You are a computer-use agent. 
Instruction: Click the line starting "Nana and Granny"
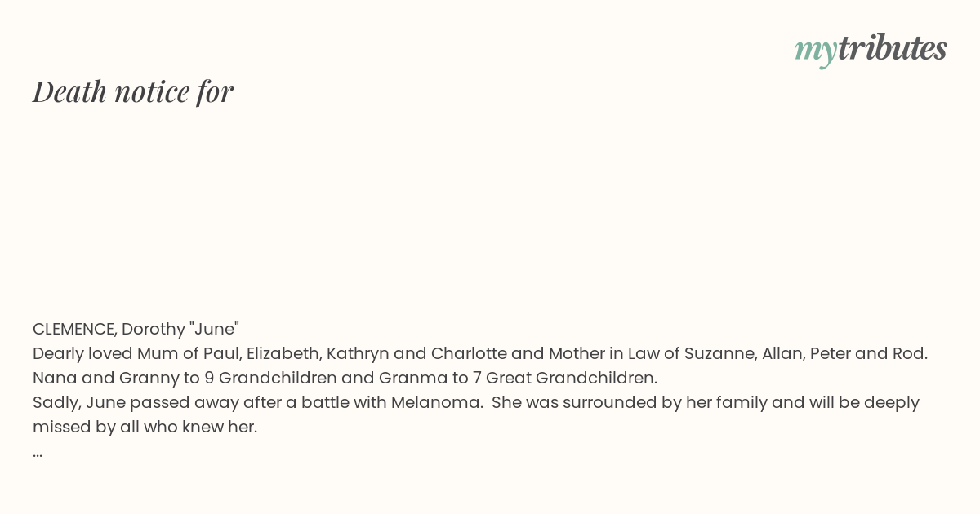click(x=345, y=378)
